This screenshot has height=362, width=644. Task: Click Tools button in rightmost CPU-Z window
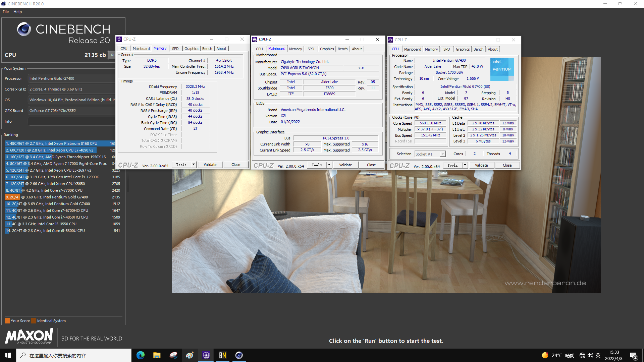[x=452, y=165]
